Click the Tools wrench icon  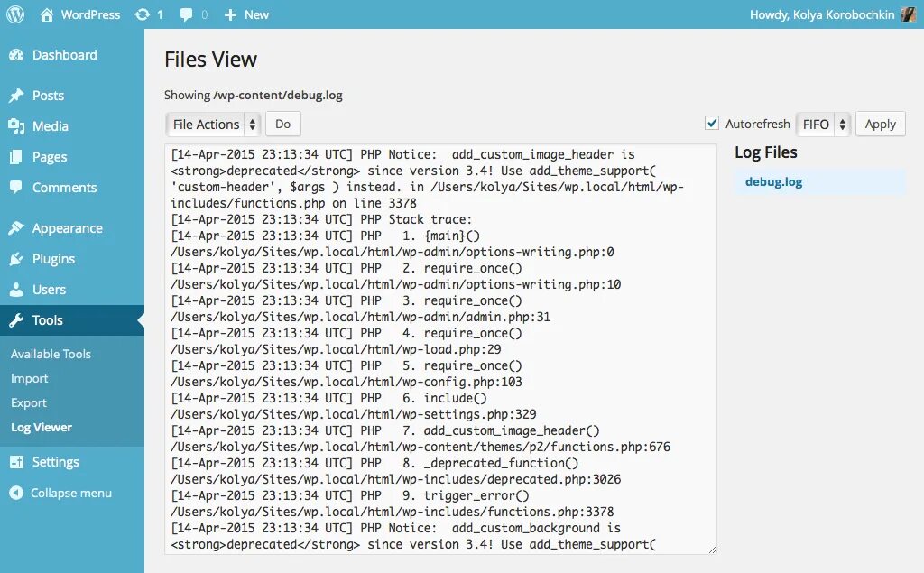(16, 320)
